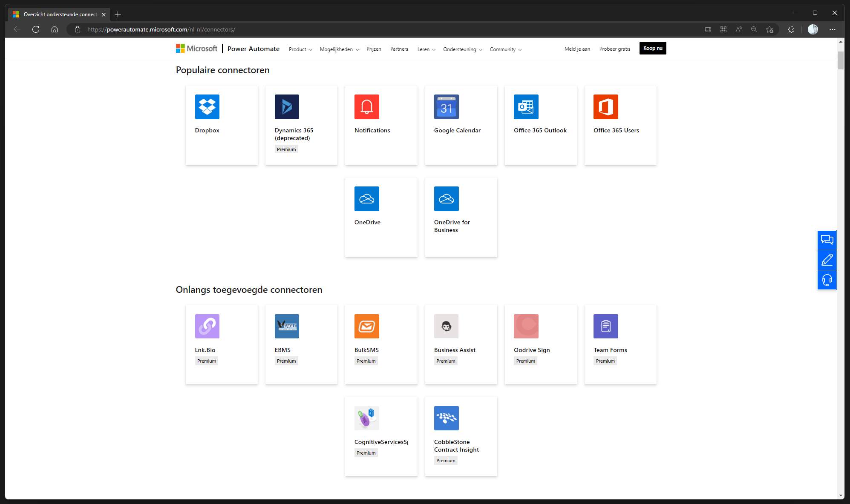Click Meld je aan sign-in link
850x504 pixels.
pos(577,49)
